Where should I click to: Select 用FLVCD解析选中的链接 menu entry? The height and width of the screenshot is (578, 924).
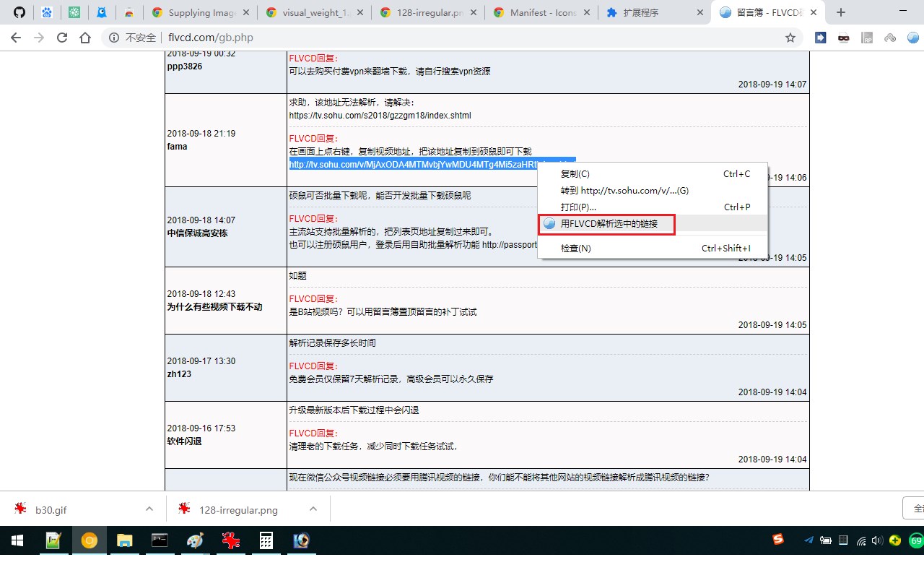tap(653, 224)
